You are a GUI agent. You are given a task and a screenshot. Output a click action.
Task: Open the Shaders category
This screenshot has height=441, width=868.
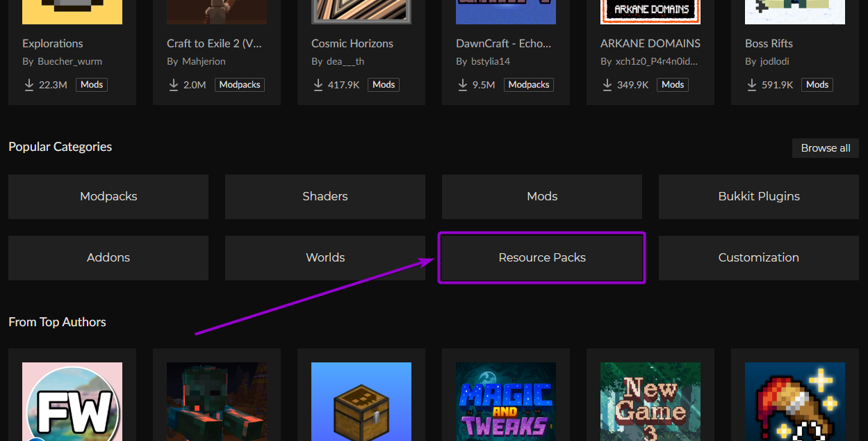click(325, 196)
